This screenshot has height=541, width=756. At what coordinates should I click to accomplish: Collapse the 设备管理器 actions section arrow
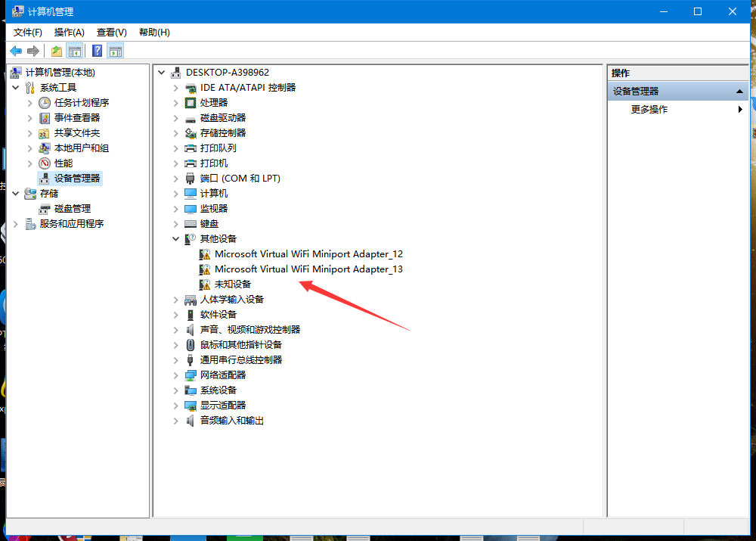tap(739, 92)
